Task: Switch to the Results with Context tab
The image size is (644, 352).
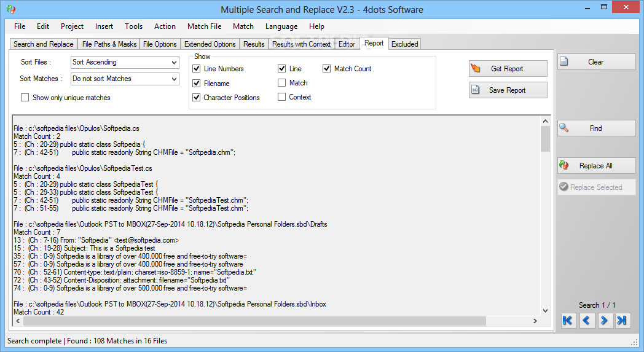Action: (x=301, y=44)
